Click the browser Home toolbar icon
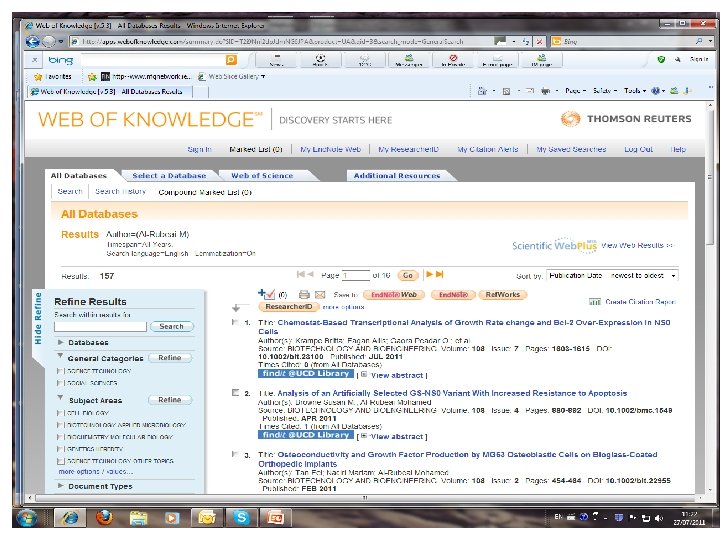The width and height of the screenshot is (720, 540). (x=482, y=90)
